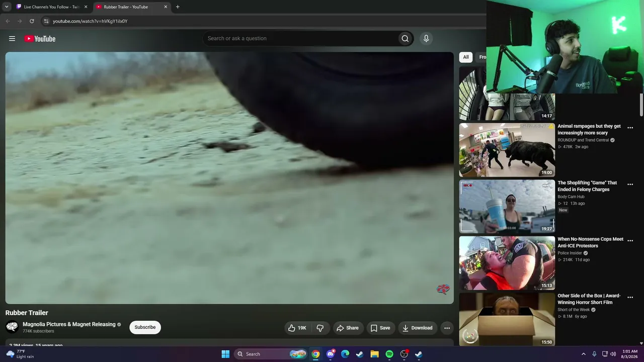Image resolution: width=644 pixels, height=362 pixels.
Task: Open network settings from the system tray
Action: pyautogui.click(x=604, y=354)
